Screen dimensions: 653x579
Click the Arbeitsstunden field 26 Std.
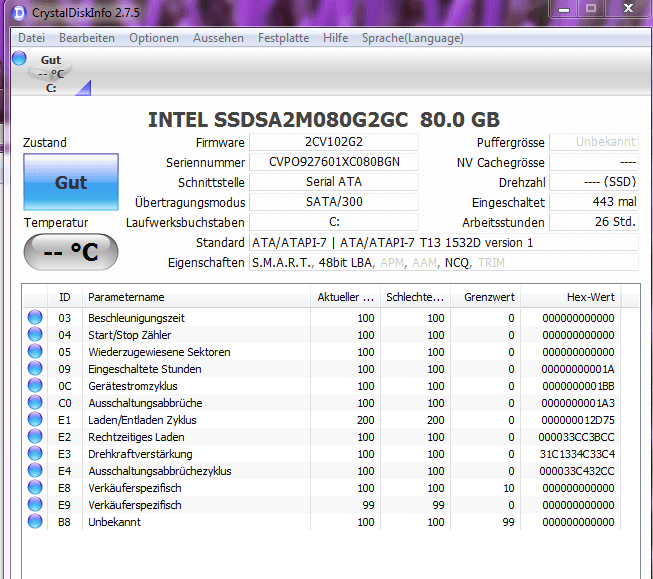594,222
